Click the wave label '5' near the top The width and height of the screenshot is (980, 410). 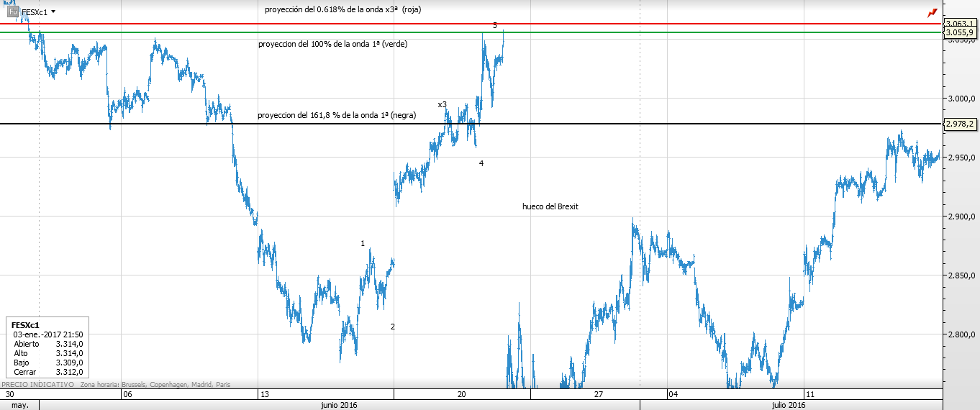point(495,25)
